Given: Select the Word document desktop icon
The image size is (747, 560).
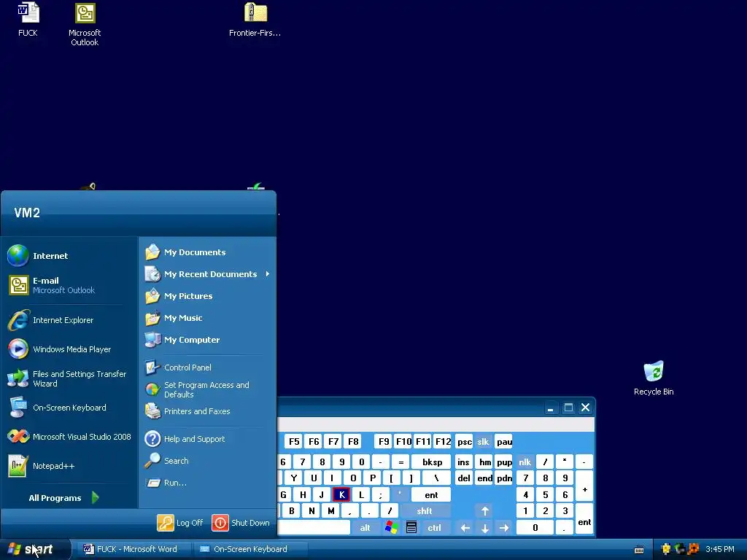Looking at the screenshot, I should click(28, 20).
